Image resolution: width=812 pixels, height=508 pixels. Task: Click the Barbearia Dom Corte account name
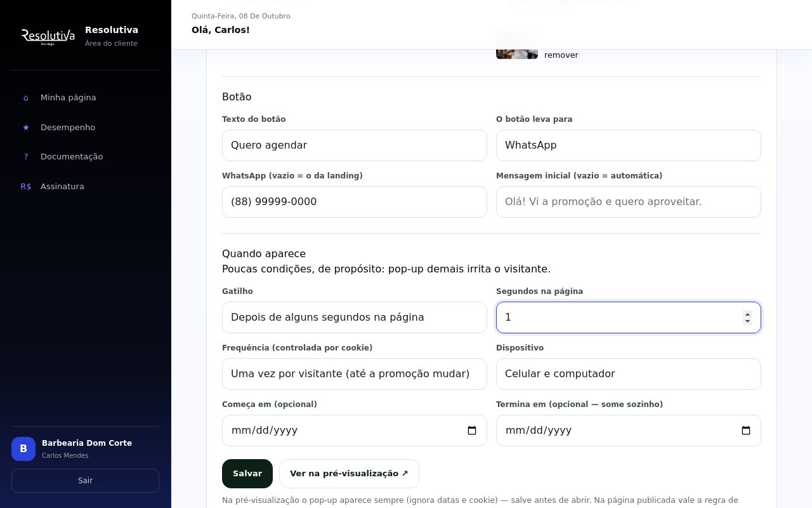coord(87,443)
